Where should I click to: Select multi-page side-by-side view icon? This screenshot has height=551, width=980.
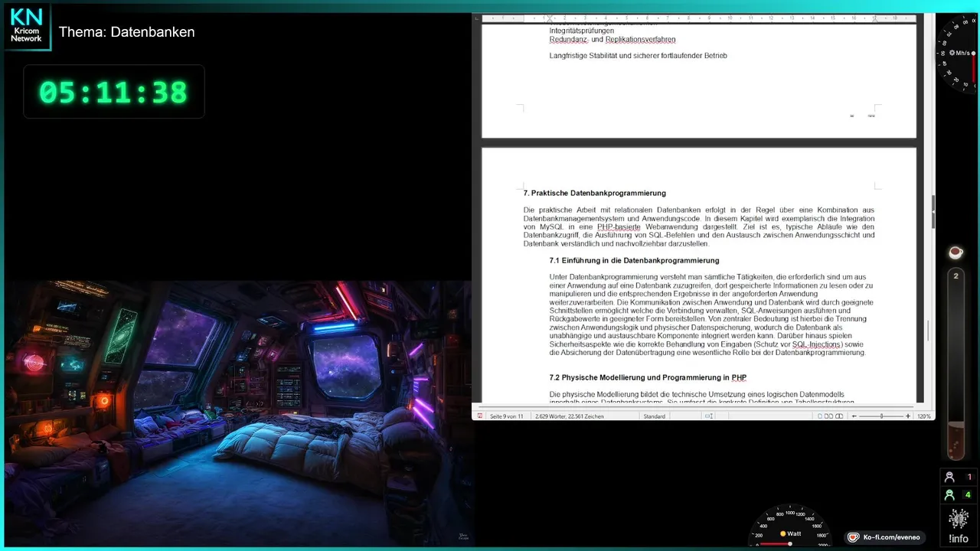pyautogui.click(x=828, y=416)
